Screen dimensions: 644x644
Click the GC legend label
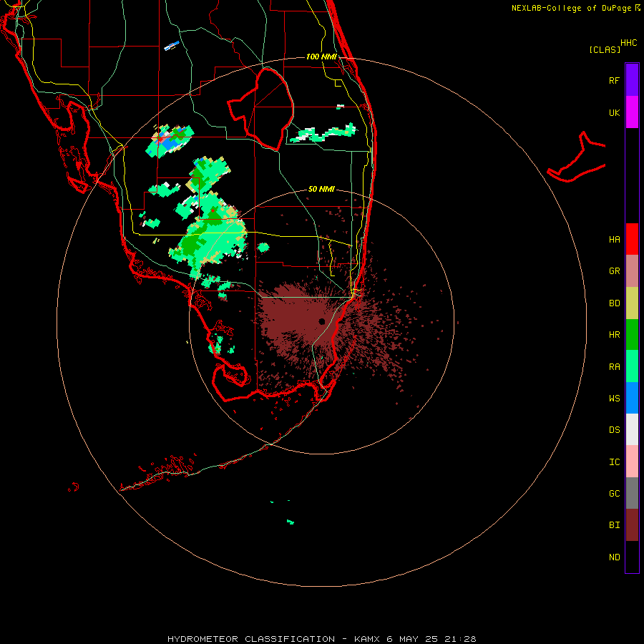[x=614, y=493]
